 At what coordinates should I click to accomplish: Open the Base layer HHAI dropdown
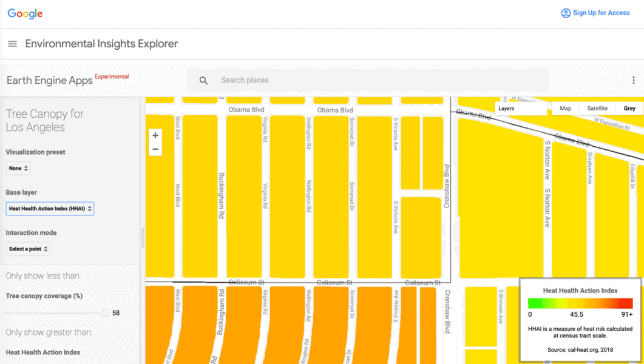click(x=50, y=209)
